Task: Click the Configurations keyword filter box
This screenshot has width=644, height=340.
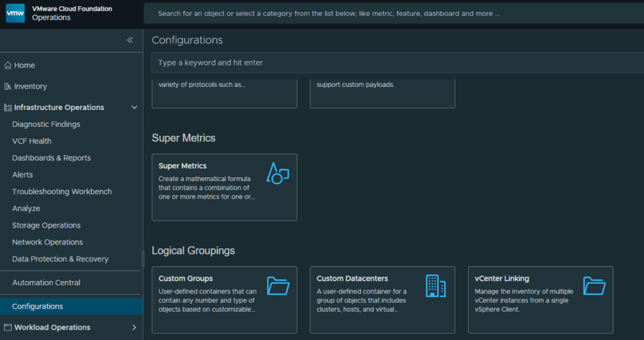Action: tap(397, 63)
